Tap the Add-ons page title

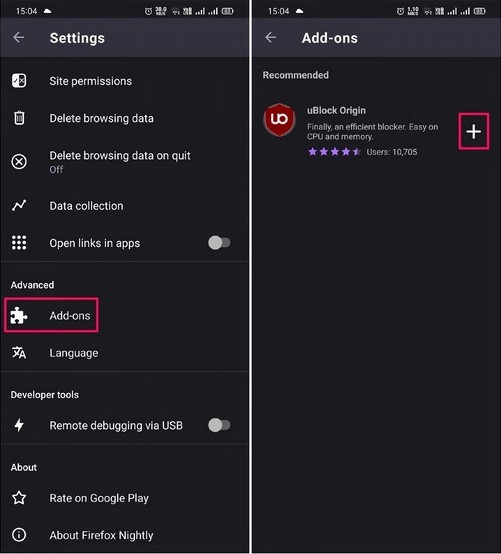coord(329,38)
